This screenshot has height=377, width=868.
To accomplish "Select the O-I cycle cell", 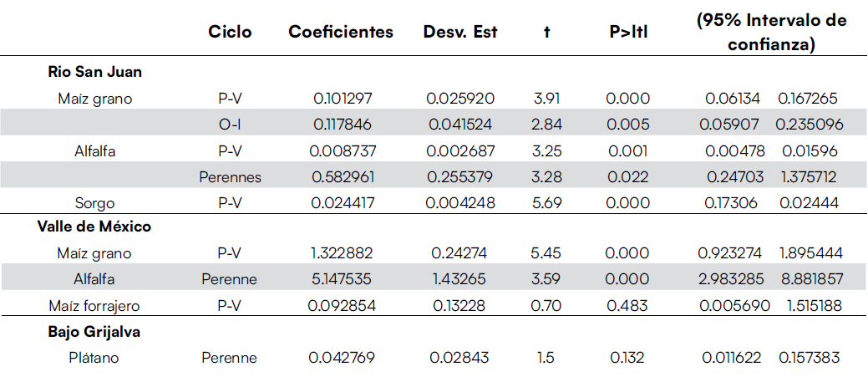I will click(x=230, y=125).
